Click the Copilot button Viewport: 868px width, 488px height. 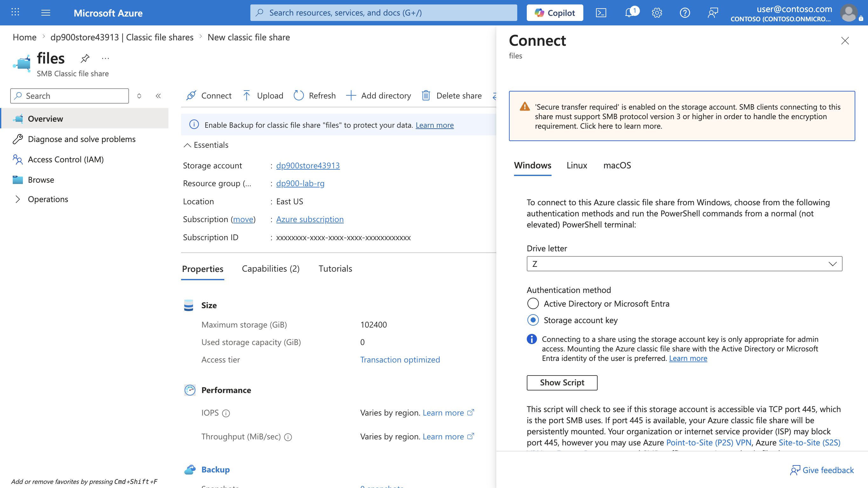pyautogui.click(x=555, y=13)
